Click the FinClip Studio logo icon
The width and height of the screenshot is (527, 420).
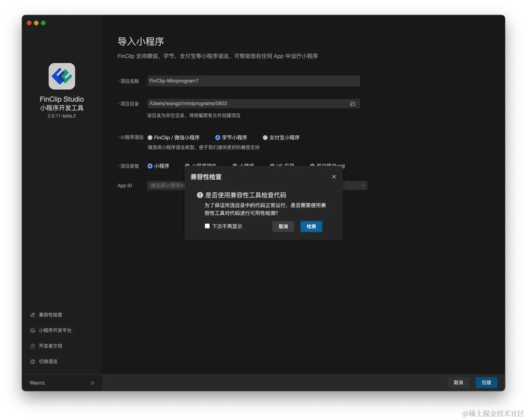pyautogui.click(x=62, y=76)
